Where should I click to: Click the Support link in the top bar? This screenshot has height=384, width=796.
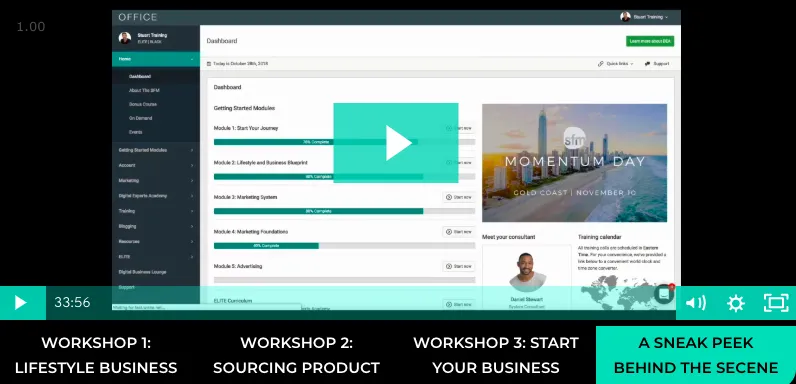[x=657, y=64]
